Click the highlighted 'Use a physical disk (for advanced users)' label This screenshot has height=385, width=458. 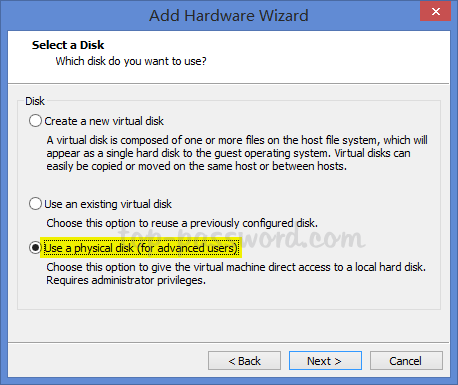click(141, 248)
